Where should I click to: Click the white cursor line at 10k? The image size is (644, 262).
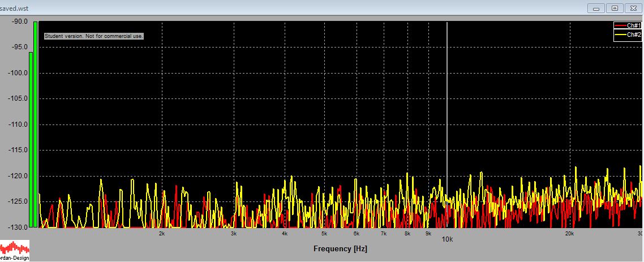click(x=447, y=125)
